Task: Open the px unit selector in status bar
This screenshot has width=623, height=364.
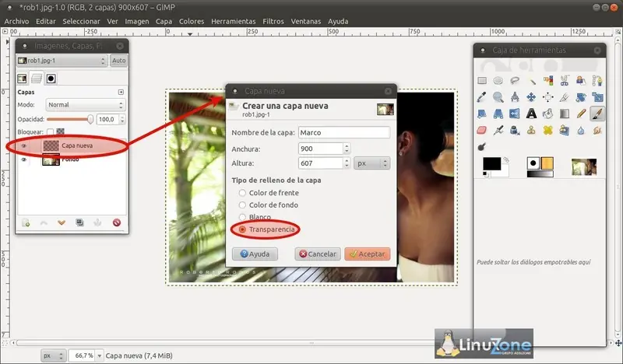Action: coord(53,355)
